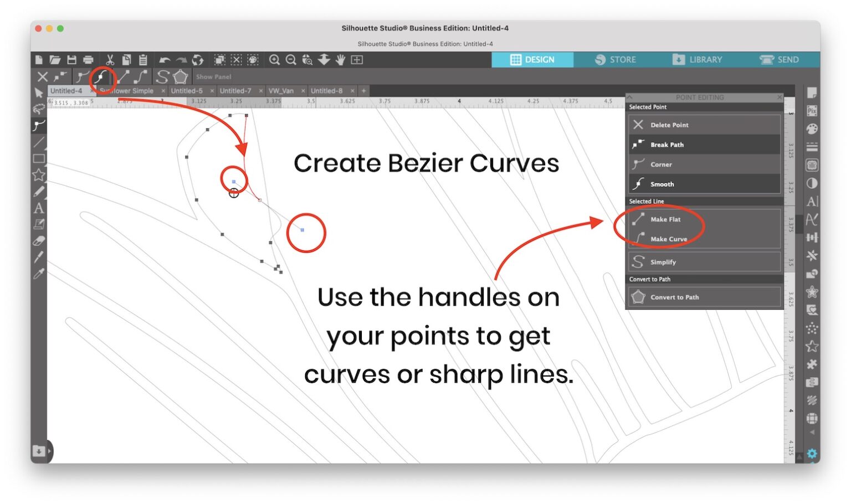Open the Transform panel on the right sidebar

(812, 237)
